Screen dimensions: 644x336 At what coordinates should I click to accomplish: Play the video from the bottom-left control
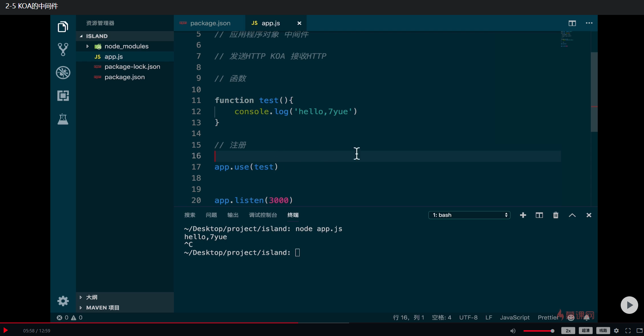click(x=5, y=330)
